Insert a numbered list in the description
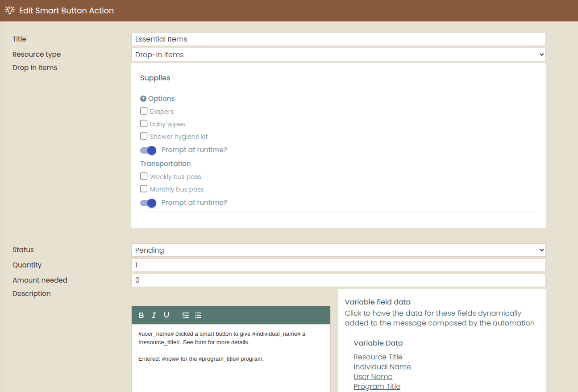 tap(186, 315)
